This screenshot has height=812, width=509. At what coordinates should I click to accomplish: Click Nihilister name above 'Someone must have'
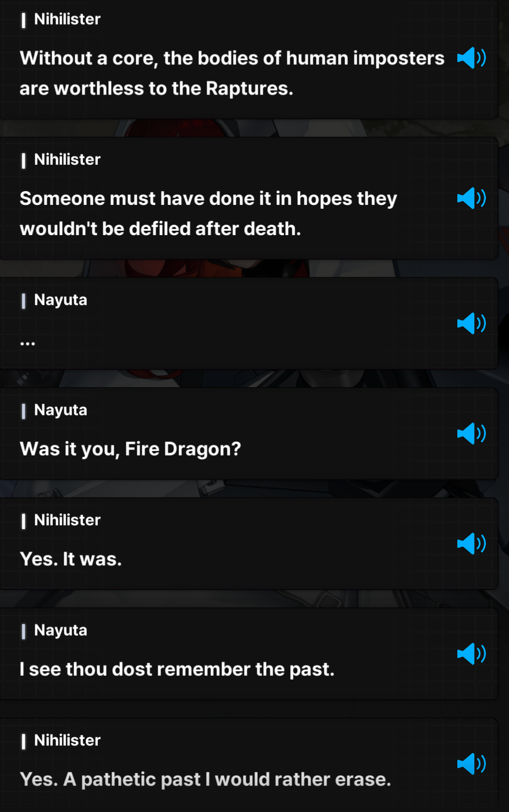pyautogui.click(x=67, y=159)
